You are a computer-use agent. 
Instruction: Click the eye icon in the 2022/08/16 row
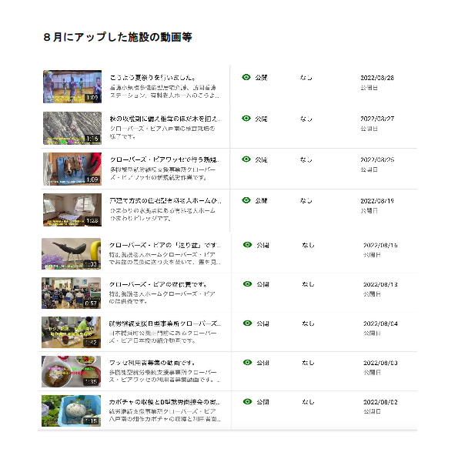pyautogui.click(x=248, y=245)
